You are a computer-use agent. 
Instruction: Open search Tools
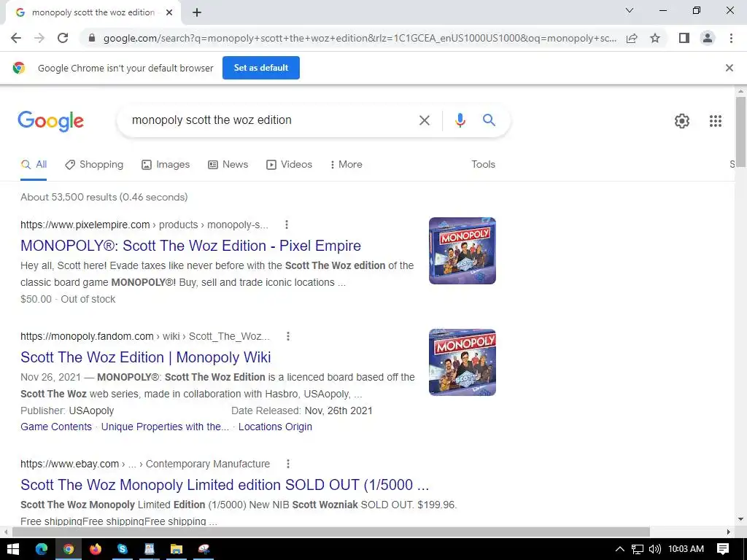click(483, 164)
